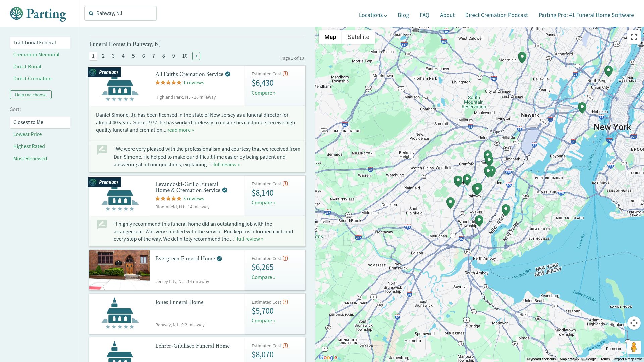Click Estimated Cost help icon for Jones Funeral Home
The image size is (644, 362).
(285, 302)
